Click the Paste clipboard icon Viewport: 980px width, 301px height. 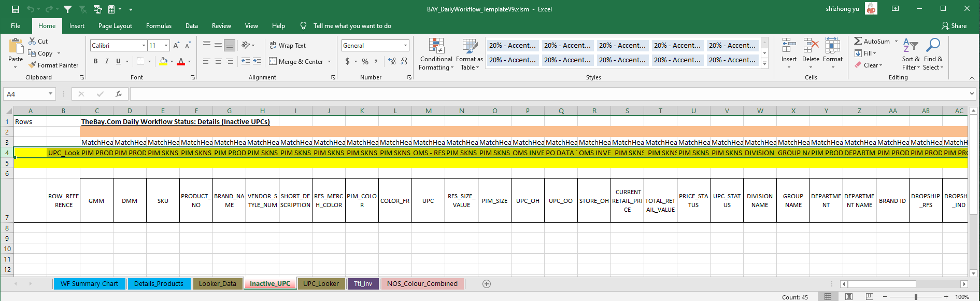coord(16,47)
